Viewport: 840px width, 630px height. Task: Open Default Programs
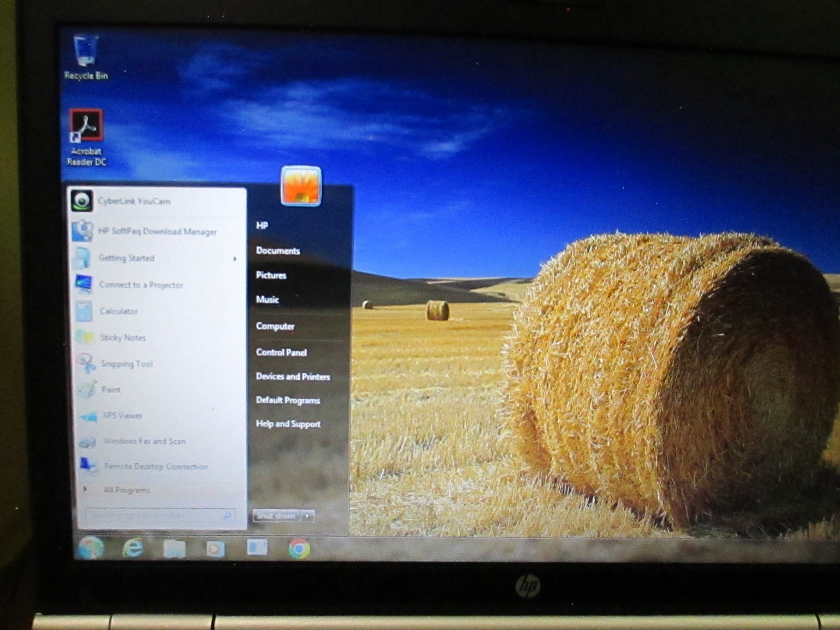point(288,400)
